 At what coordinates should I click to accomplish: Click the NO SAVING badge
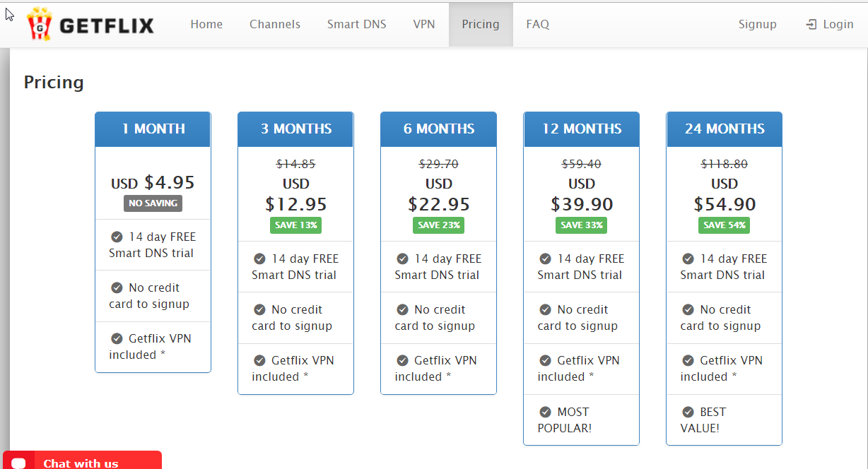pyautogui.click(x=153, y=203)
